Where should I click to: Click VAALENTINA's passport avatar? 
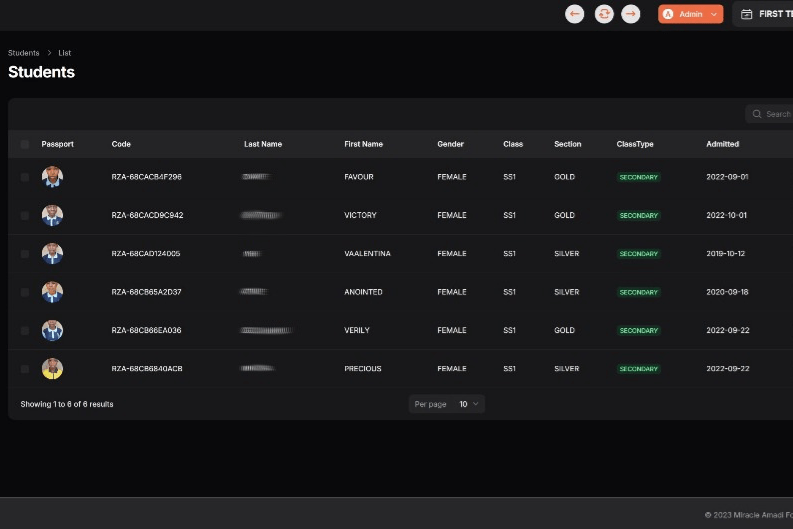(x=52, y=254)
